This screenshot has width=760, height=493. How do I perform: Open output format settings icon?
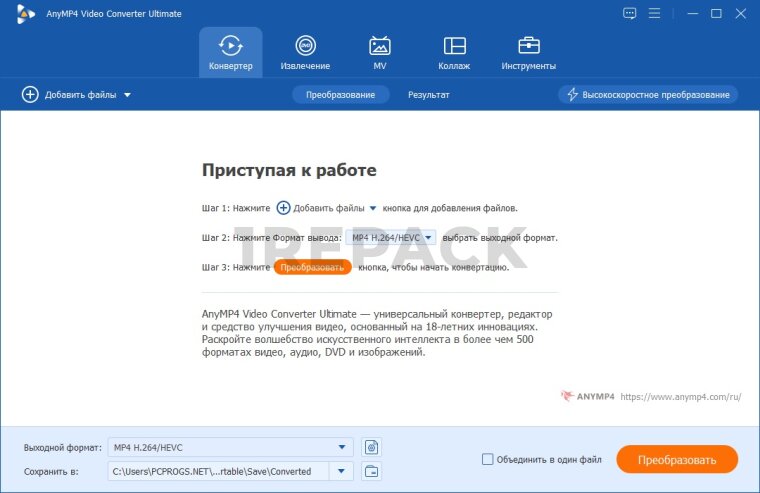pyautogui.click(x=371, y=447)
